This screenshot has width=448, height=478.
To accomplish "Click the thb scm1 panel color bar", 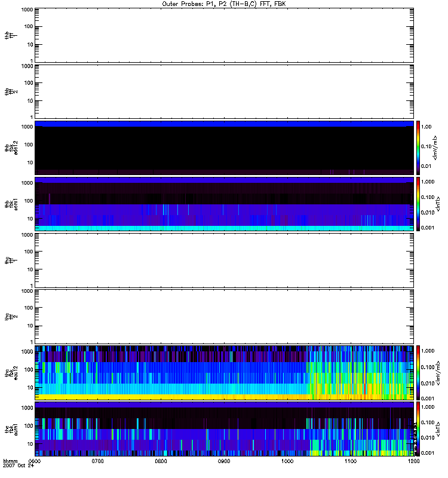I will 418,204.
